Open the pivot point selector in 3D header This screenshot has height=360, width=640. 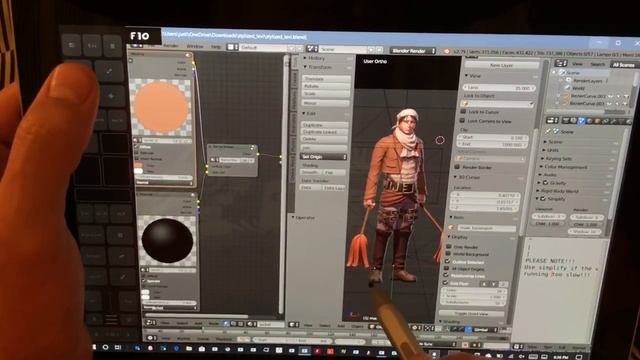pyautogui.click(x=429, y=328)
